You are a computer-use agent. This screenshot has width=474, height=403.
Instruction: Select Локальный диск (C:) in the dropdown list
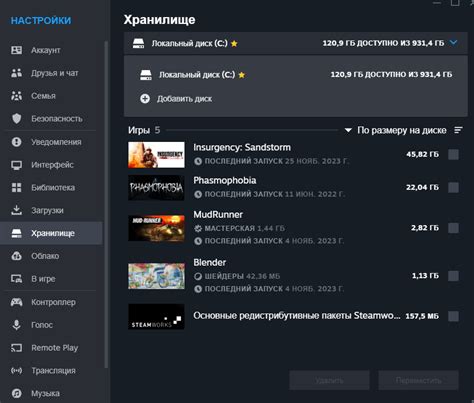coord(296,75)
